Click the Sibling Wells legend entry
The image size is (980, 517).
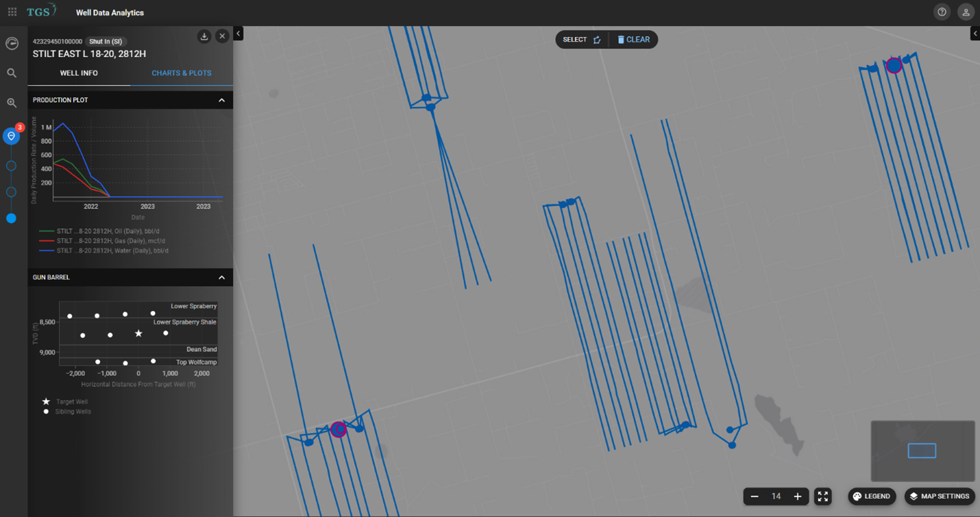[x=66, y=411]
